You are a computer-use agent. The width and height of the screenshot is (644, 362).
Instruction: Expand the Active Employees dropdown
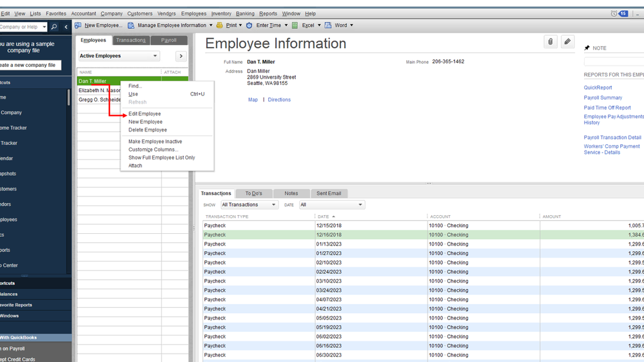point(155,56)
